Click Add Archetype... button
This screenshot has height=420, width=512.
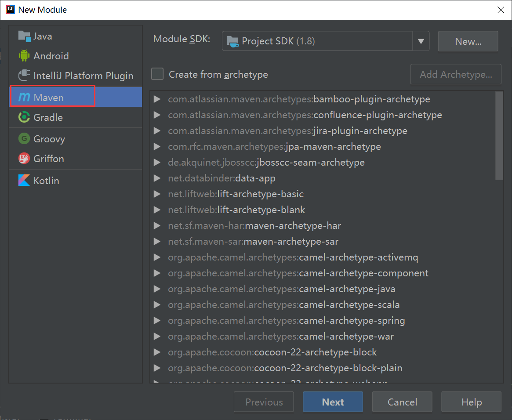(456, 74)
